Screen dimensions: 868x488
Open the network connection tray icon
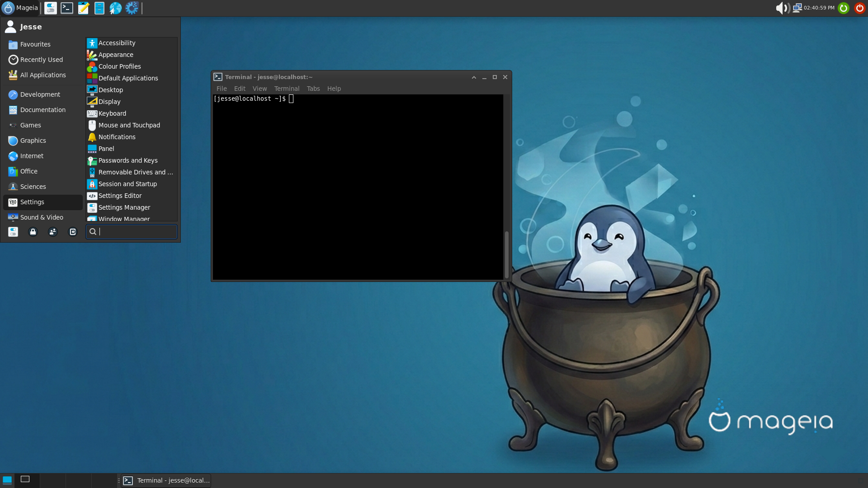click(x=797, y=8)
